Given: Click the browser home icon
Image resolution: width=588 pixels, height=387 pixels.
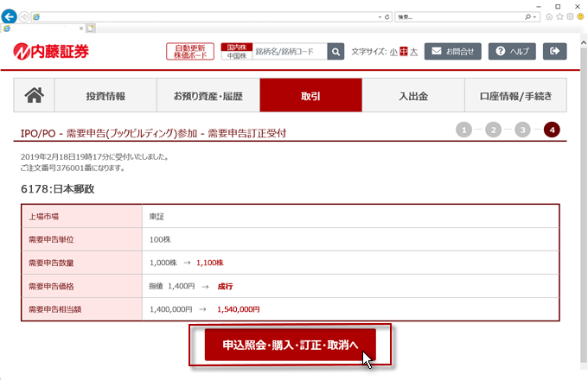Looking at the screenshot, I should [x=549, y=16].
